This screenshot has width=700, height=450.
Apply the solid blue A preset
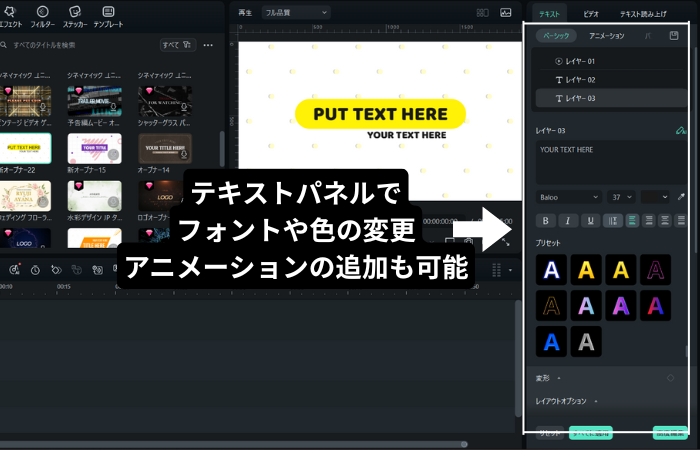(551, 342)
